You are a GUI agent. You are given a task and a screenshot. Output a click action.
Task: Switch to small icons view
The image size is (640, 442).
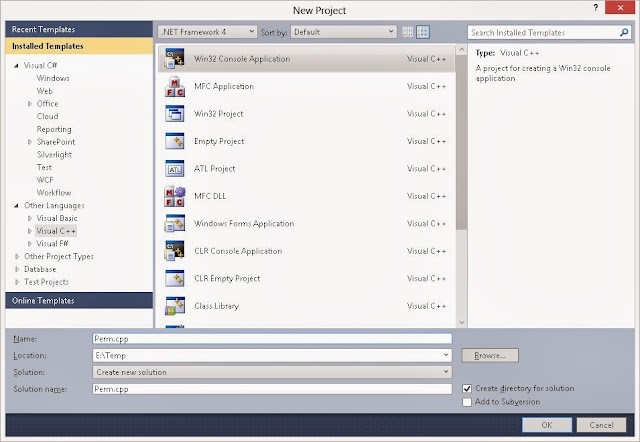click(x=407, y=32)
